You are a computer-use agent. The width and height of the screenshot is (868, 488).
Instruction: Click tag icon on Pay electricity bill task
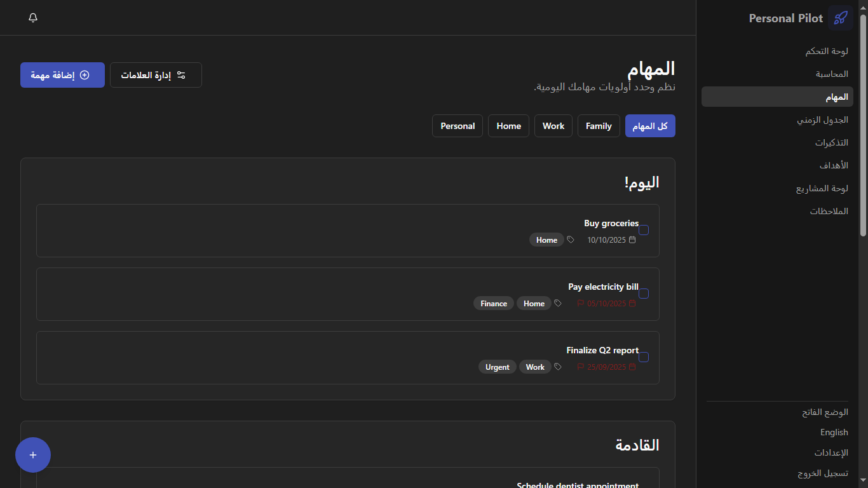coord(558,304)
